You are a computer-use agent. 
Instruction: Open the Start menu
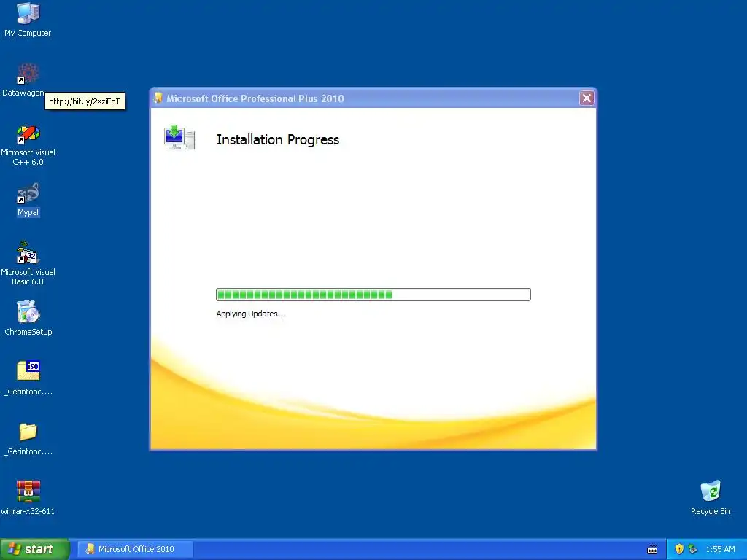pos(35,549)
